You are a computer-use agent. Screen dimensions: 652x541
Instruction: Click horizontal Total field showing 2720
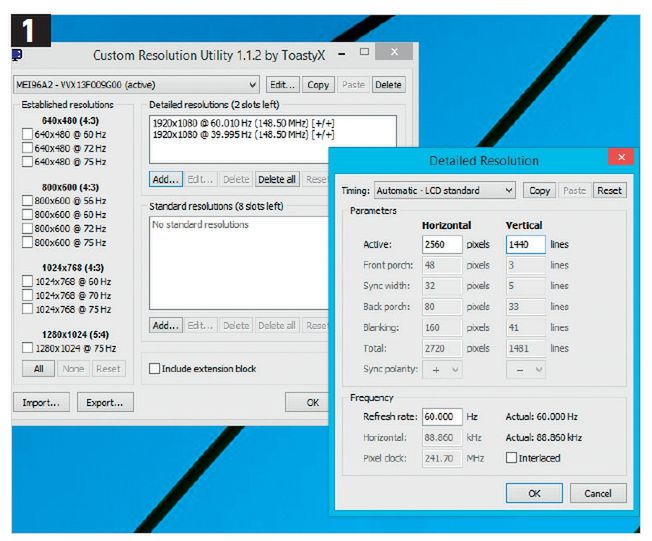[442, 348]
